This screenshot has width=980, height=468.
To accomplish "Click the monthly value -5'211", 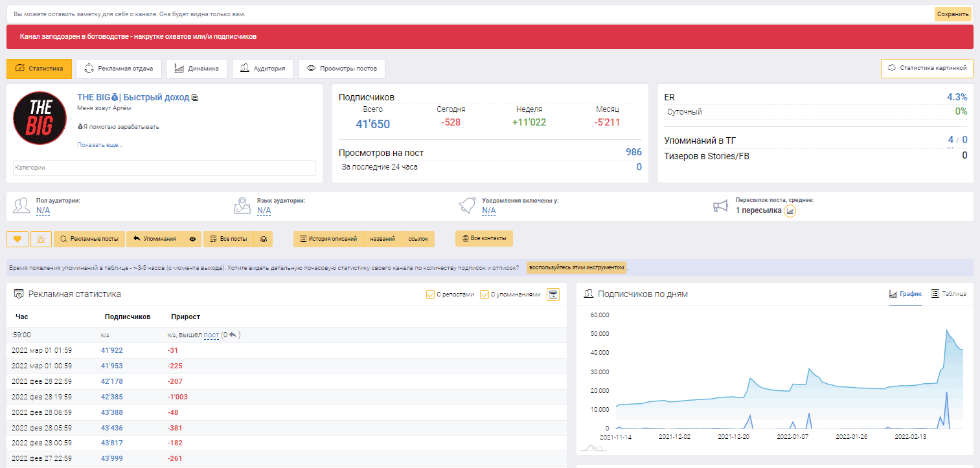I will click(607, 122).
